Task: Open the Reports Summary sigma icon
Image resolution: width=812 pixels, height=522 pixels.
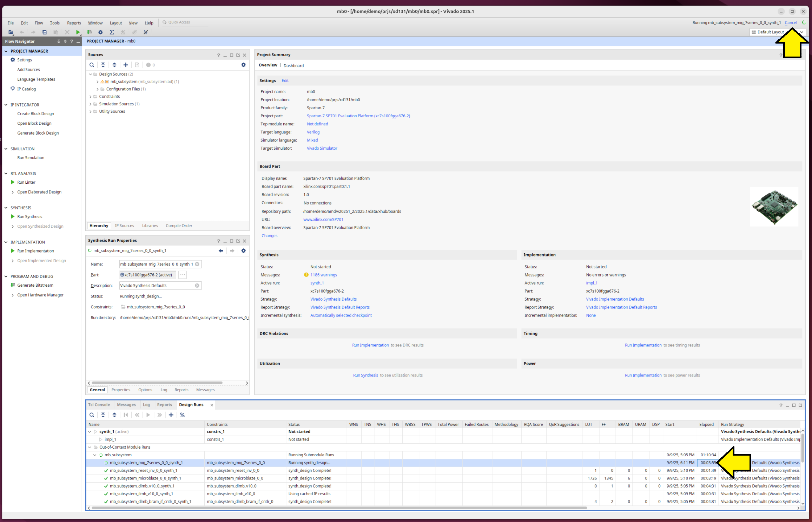Action: 112,32
